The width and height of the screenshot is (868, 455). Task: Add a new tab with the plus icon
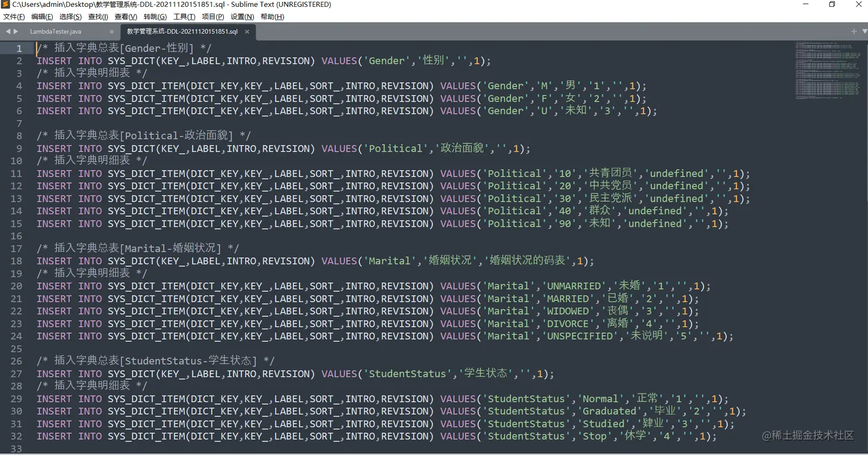coord(854,31)
